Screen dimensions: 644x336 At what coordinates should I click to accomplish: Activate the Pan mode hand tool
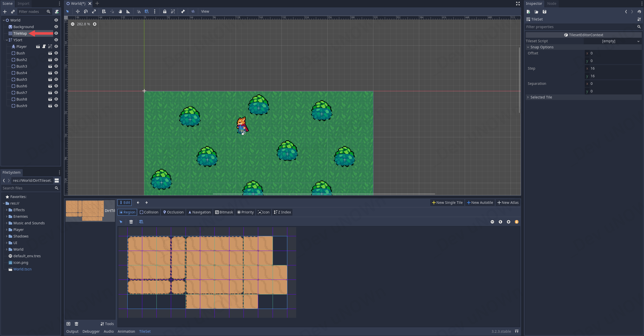coord(120,11)
